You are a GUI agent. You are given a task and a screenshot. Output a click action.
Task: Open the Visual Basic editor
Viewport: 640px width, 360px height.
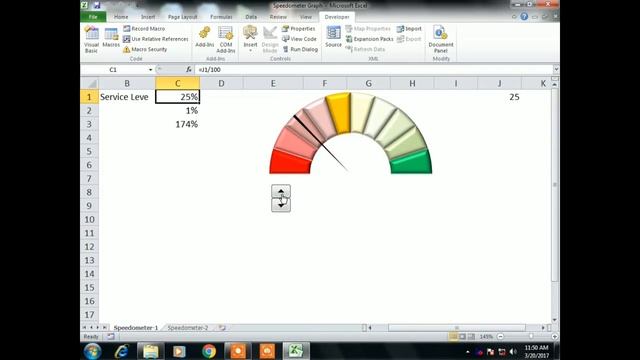91,40
